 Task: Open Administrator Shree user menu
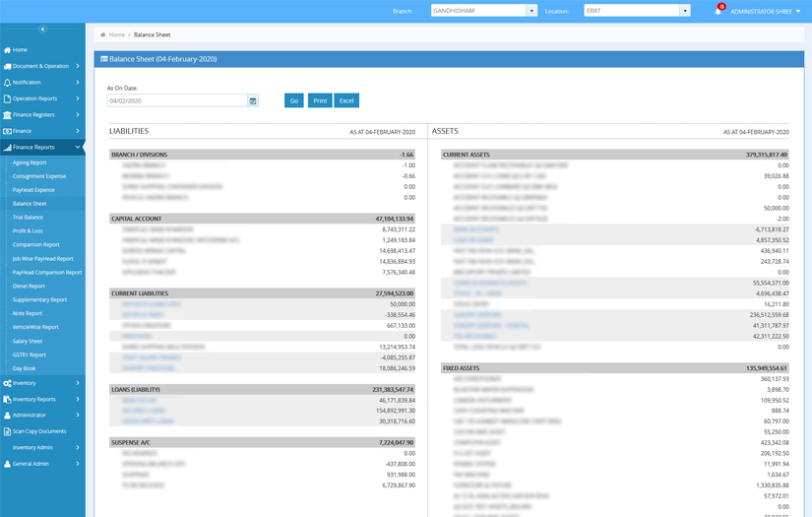[x=765, y=12]
